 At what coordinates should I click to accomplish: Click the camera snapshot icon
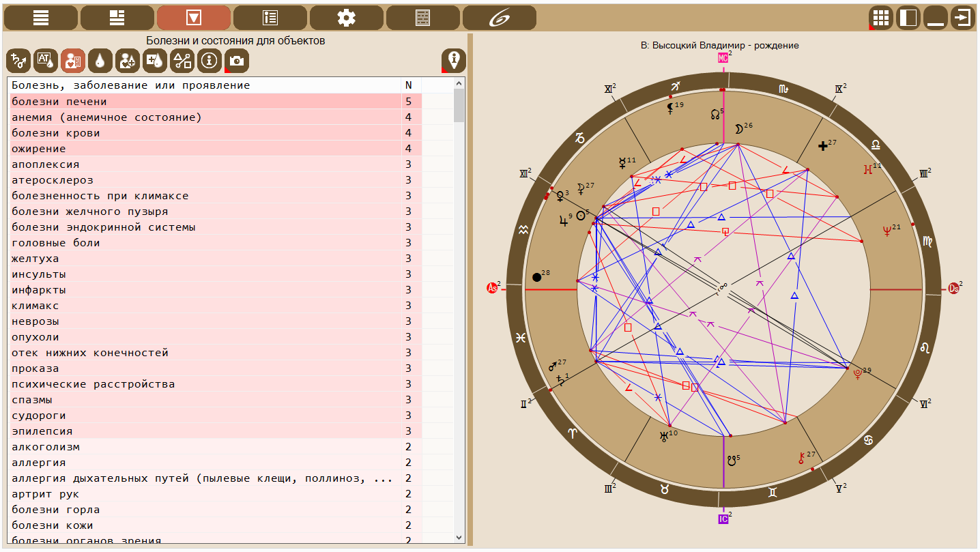tap(236, 61)
